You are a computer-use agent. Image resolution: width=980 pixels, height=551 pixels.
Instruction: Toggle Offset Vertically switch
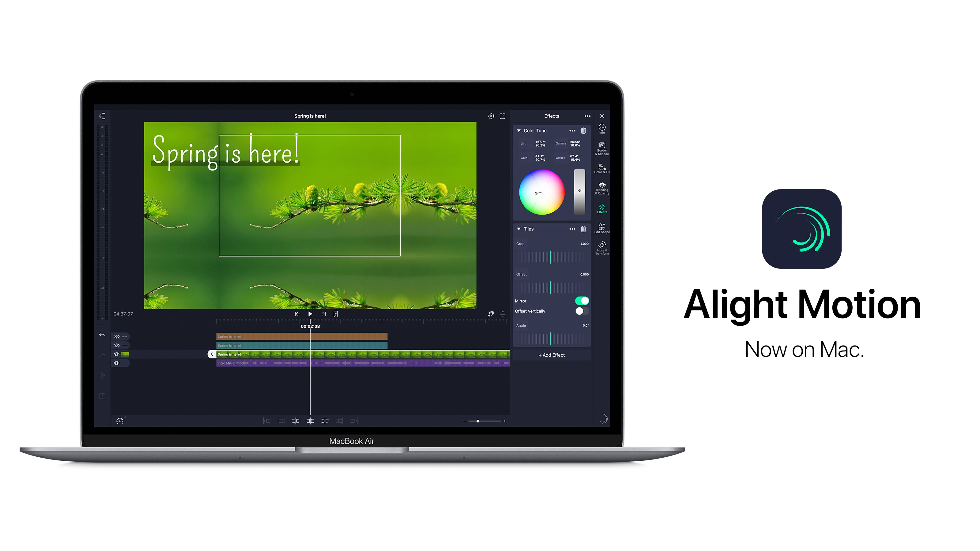point(582,311)
